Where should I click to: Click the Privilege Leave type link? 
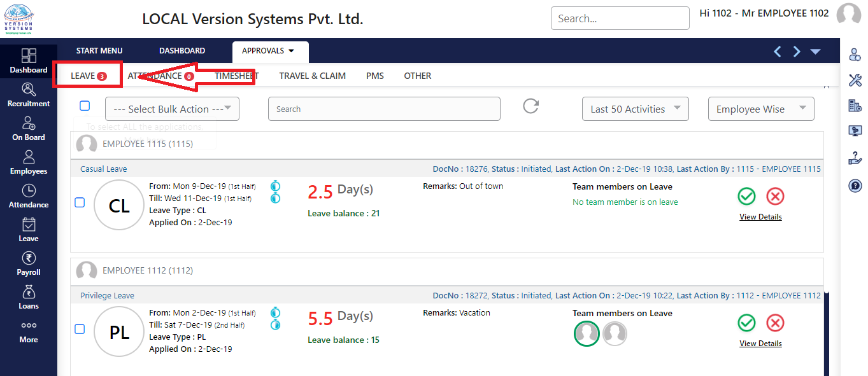click(x=107, y=296)
